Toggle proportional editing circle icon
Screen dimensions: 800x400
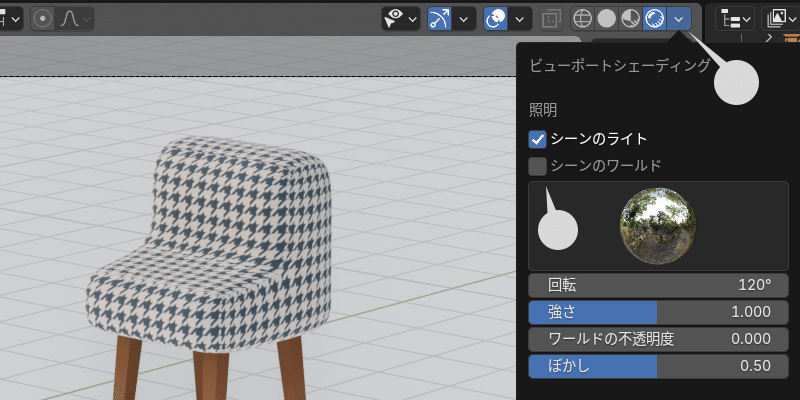[42, 19]
